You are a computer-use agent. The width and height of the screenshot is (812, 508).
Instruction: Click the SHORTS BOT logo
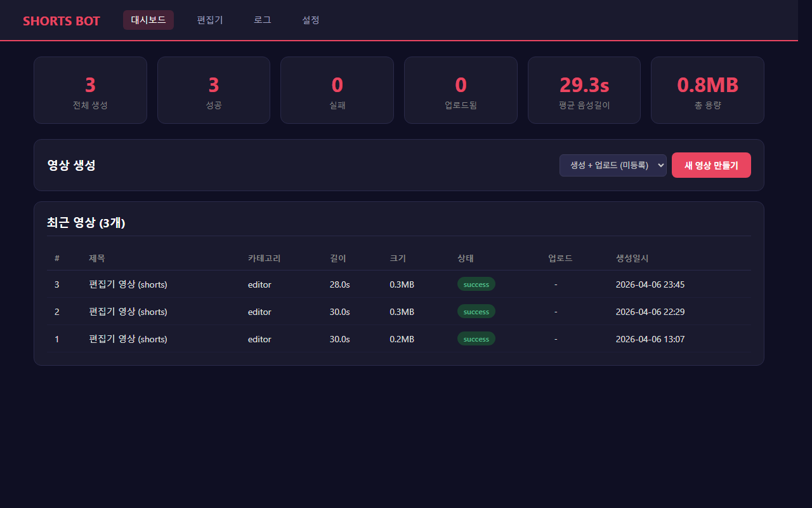point(62,21)
